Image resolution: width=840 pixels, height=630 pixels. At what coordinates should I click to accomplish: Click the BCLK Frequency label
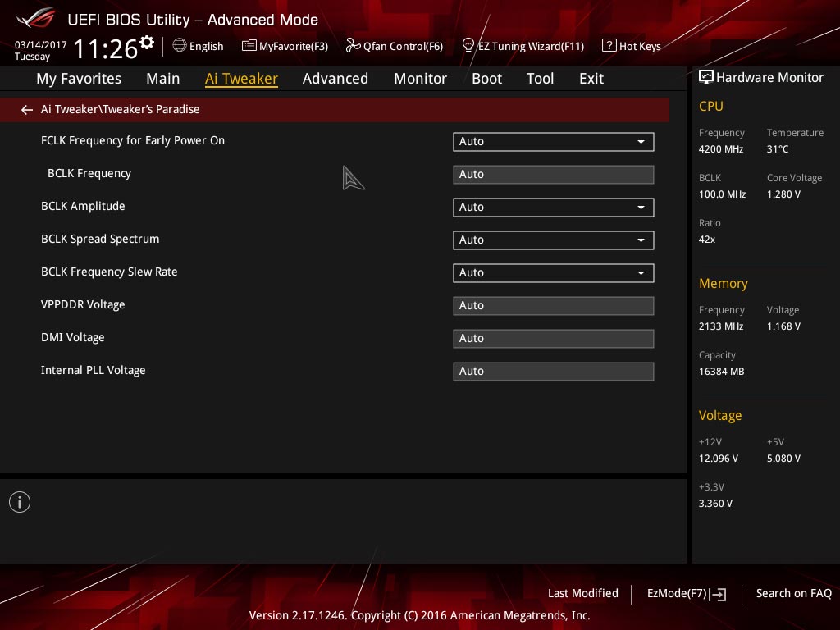(89, 174)
